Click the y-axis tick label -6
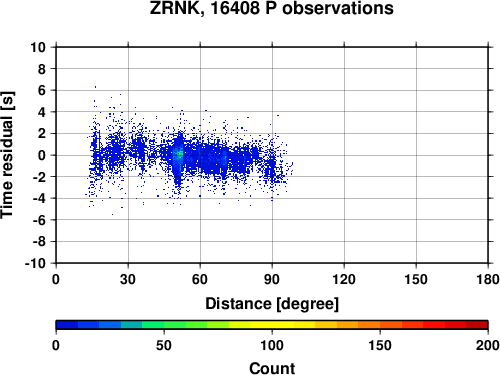The image size is (500, 375). (x=39, y=220)
